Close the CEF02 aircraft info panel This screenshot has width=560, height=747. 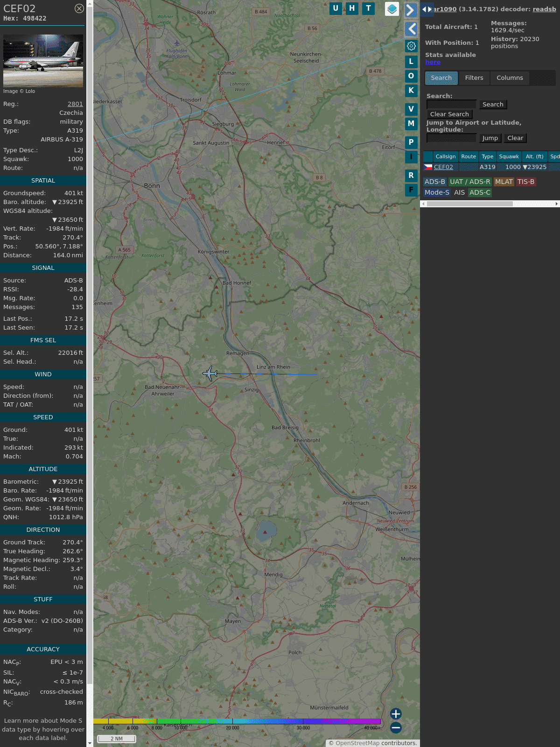[79, 8]
